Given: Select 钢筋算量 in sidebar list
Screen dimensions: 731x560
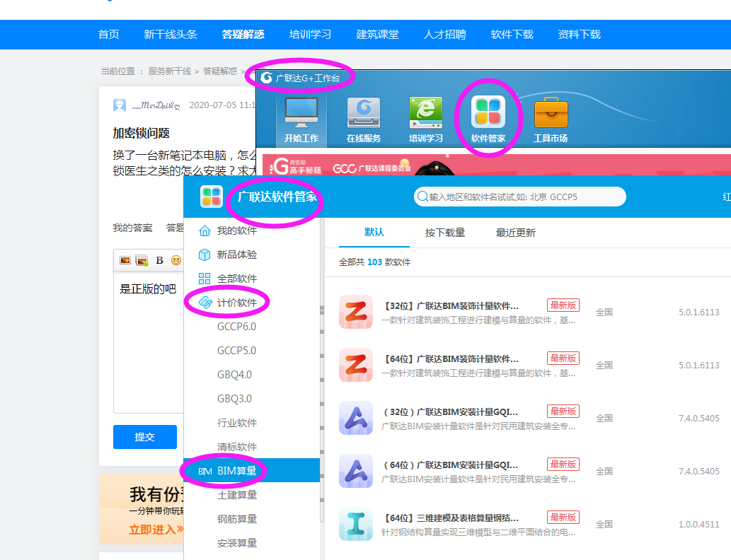Looking at the screenshot, I should point(237,519).
